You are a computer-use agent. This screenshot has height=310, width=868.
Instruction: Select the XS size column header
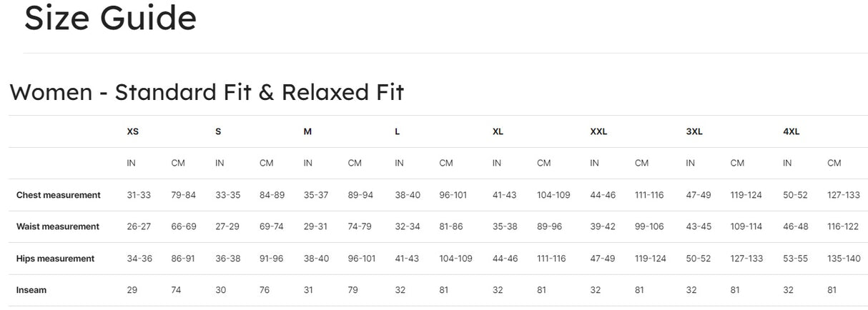pos(132,131)
